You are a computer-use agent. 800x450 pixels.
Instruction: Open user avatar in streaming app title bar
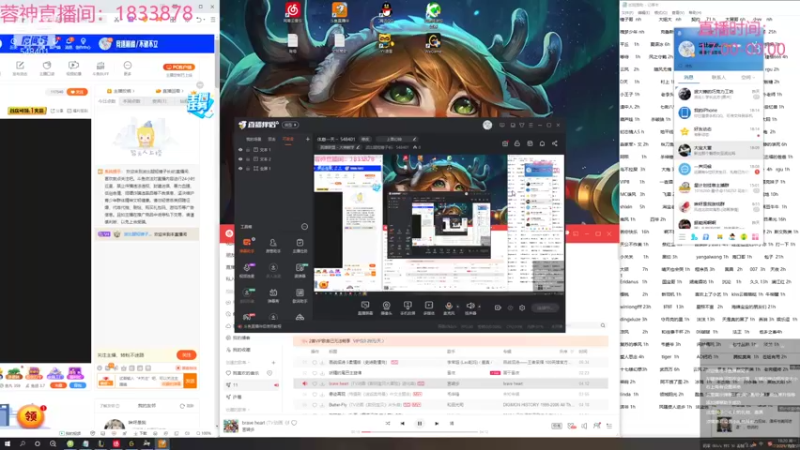coord(487,124)
